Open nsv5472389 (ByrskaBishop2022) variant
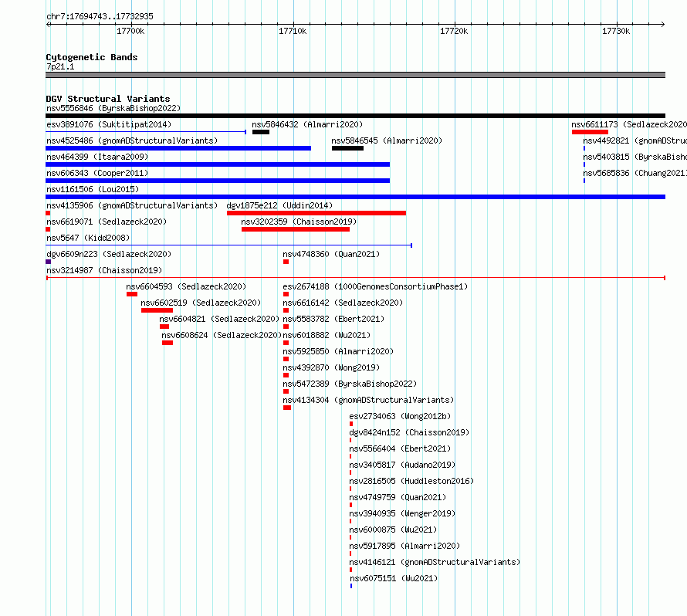The height and width of the screenshot is (616, 687). tap(350, 384)
